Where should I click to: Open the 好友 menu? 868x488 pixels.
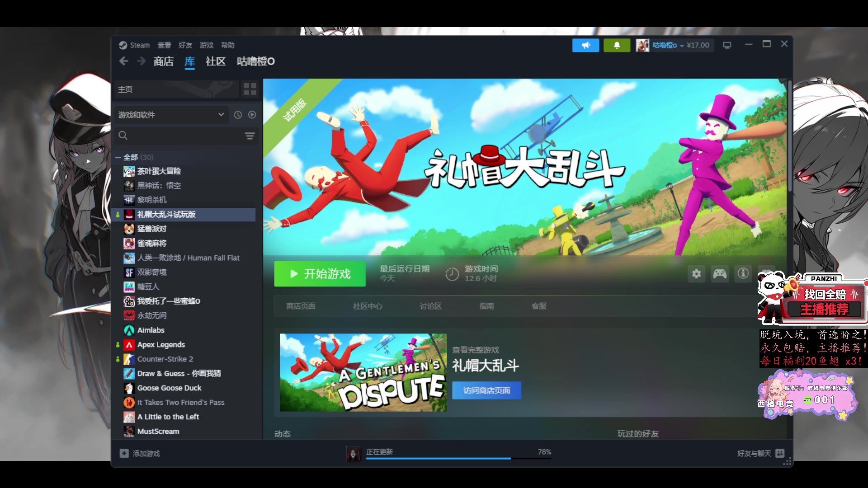click(185, 45)
